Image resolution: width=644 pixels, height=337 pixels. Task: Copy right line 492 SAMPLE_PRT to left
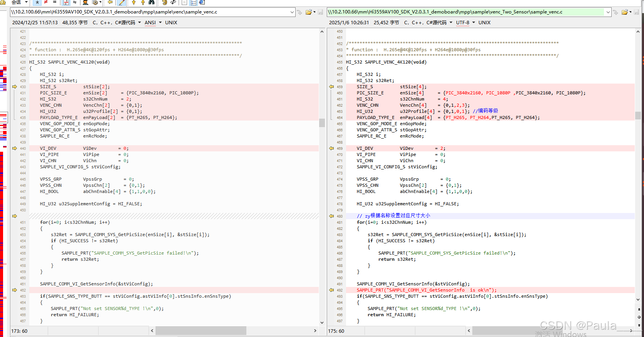[331, 290]
